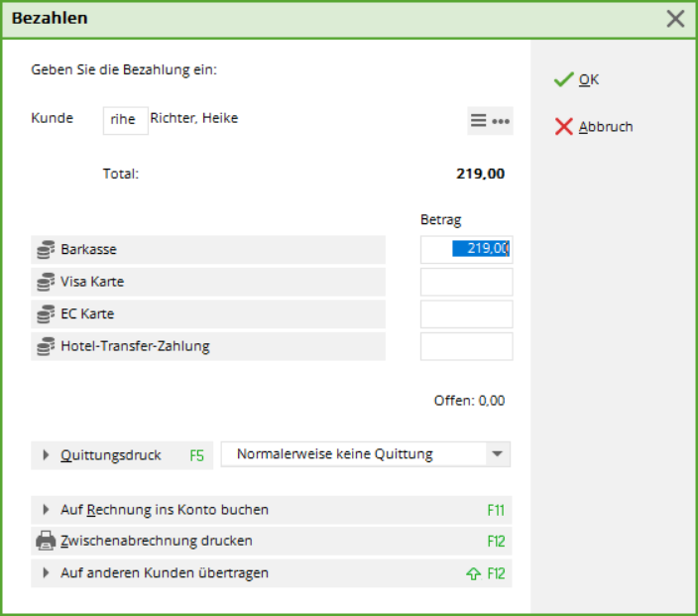Image resolution: width=698 pixels, height=616 pixels.
Task: Click the green checkmark OK icon
Action: click(563, 79)
